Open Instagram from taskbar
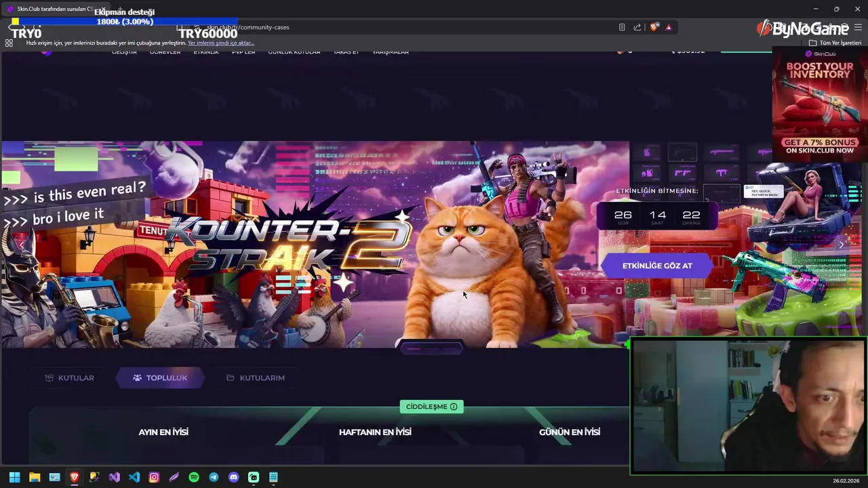 pos(154,477)
